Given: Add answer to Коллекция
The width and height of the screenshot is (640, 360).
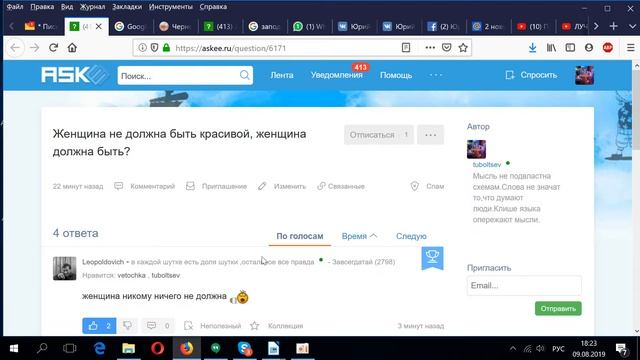Looking at the screenshot, I should [x=276, y=326].
